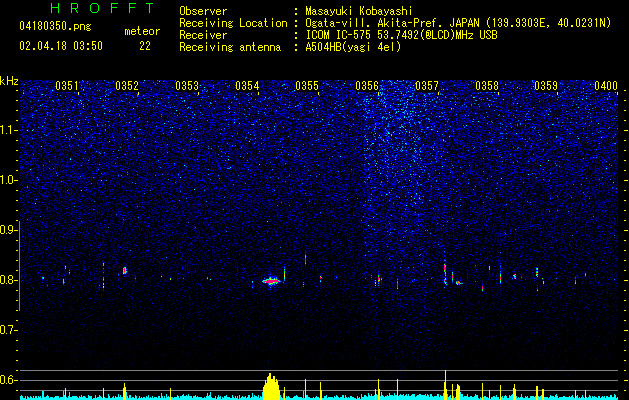Click the 'meteor' label

[x=142, y=31]
